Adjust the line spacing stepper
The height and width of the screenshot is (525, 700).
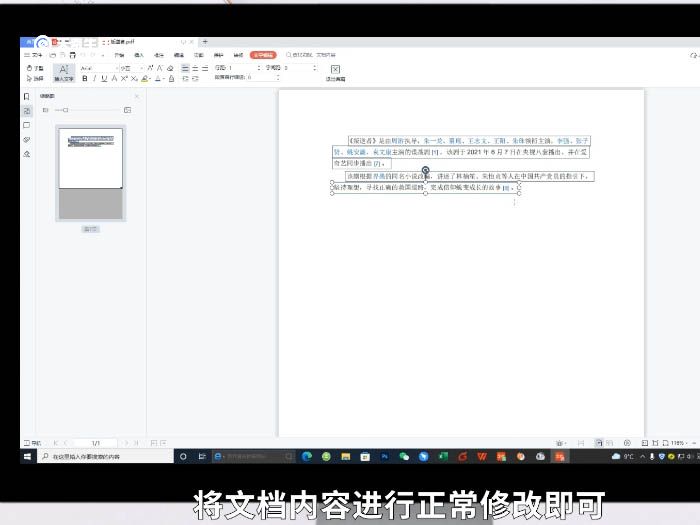(259, 68)
